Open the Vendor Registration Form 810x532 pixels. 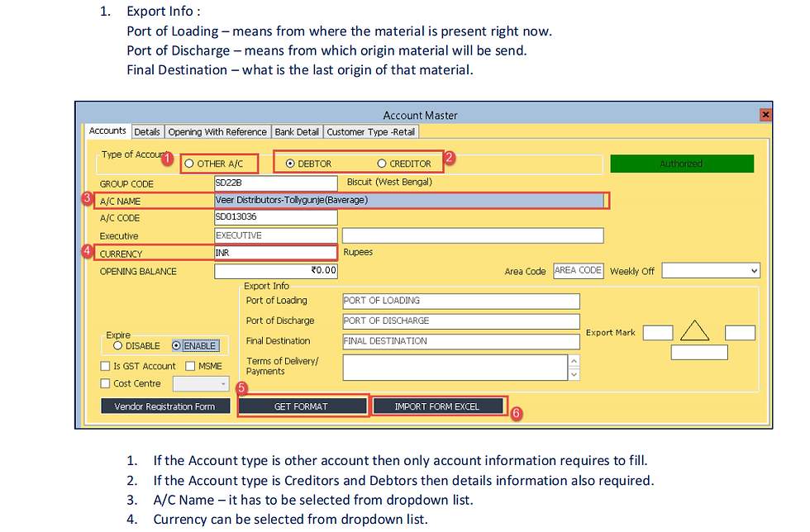pos(164,406)
